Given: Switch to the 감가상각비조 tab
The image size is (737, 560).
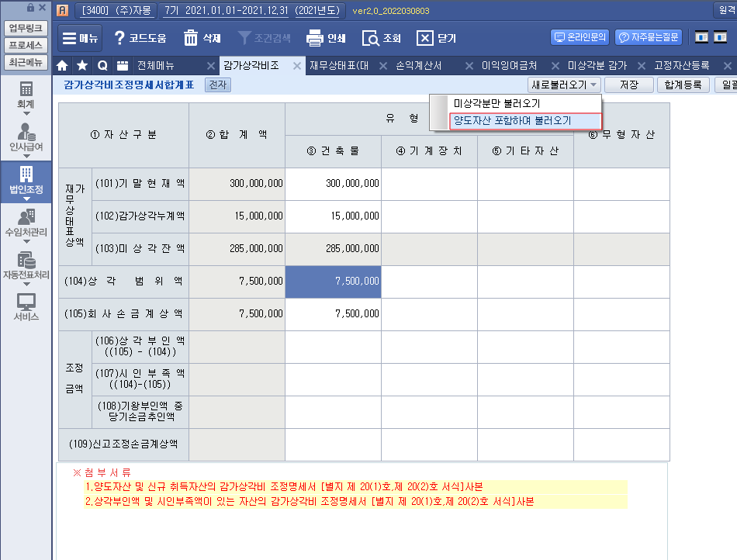Looking at the screenshot, I should coord(251,66).
